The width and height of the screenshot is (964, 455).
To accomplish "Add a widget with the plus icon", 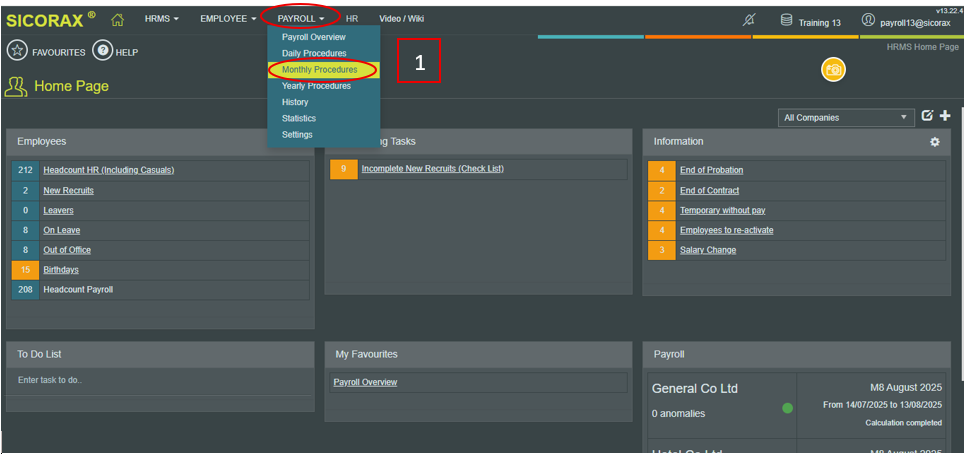I will pos(945,116).
